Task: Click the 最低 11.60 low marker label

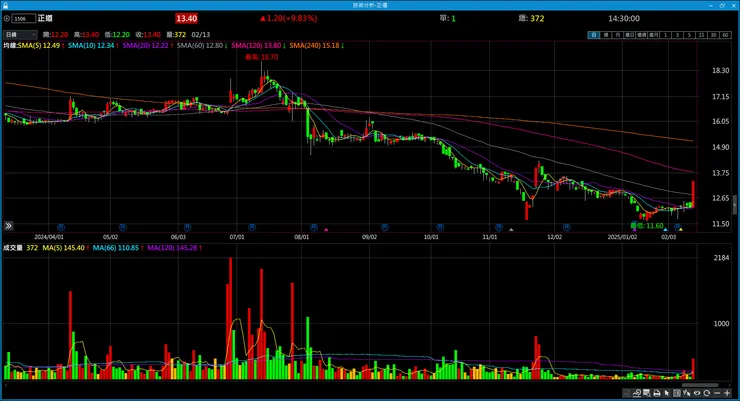Action: [x=647, y=226]
